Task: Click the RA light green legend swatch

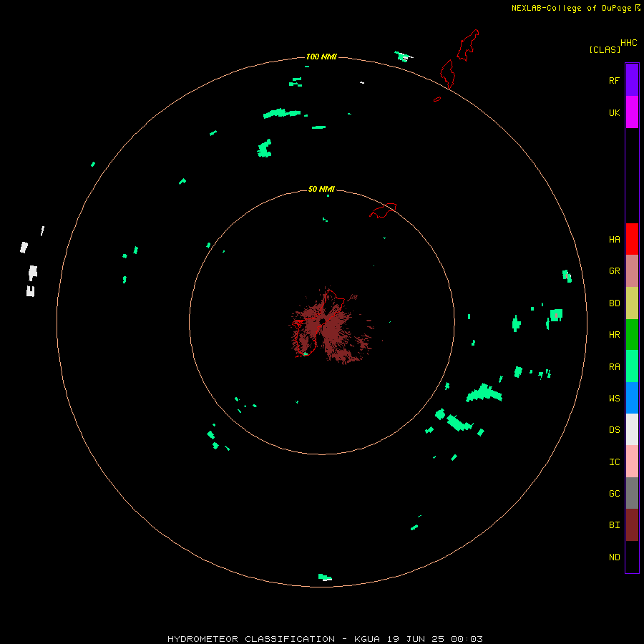Action: (632, 366)
